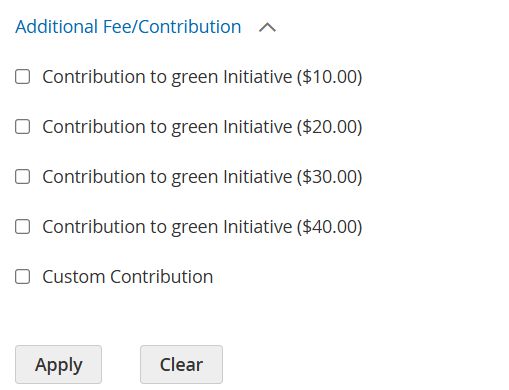The width and height of the screenshot is (509, 390).
Task: Clear the contribution selection
Action: (181, 364)
